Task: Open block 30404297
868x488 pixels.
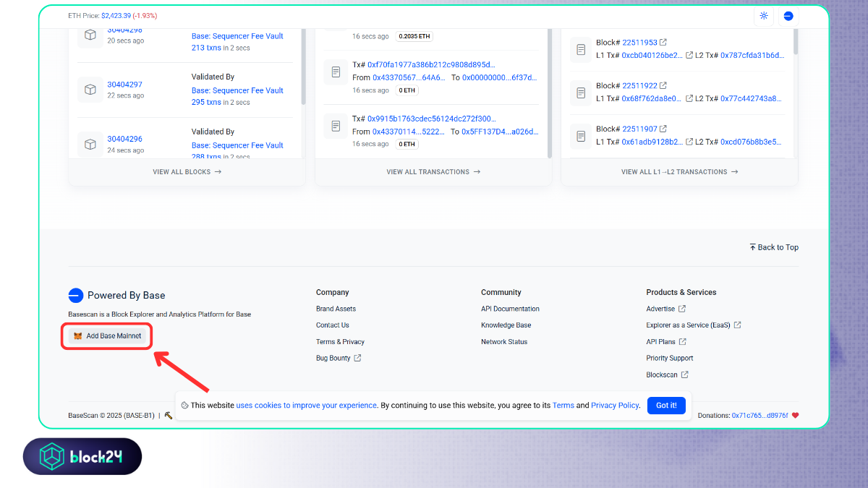Action: [125, 85]
